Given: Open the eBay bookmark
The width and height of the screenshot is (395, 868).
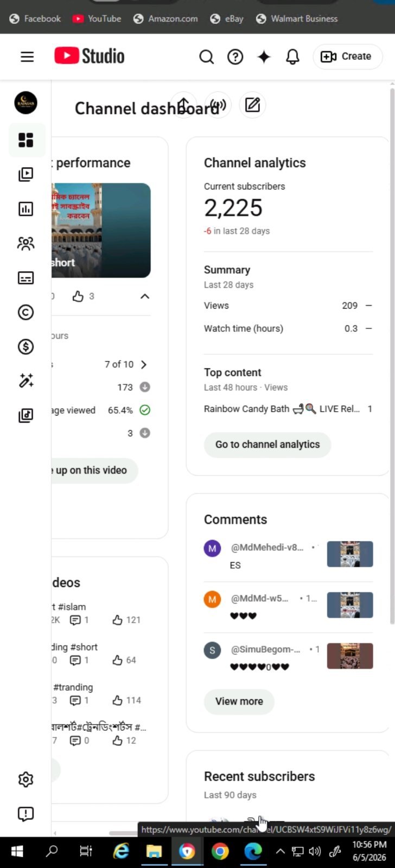Looking at the screenshot, I should [x=227, y=18].
